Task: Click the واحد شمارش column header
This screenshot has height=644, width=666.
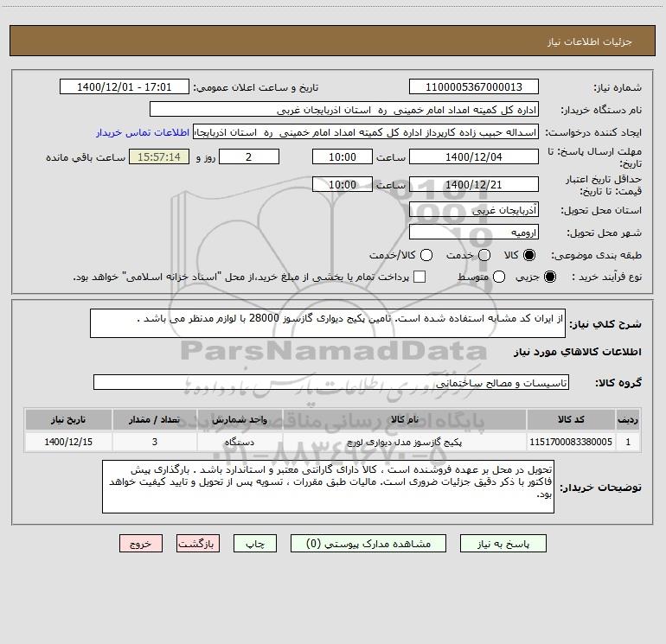Action: coord(240,419)
